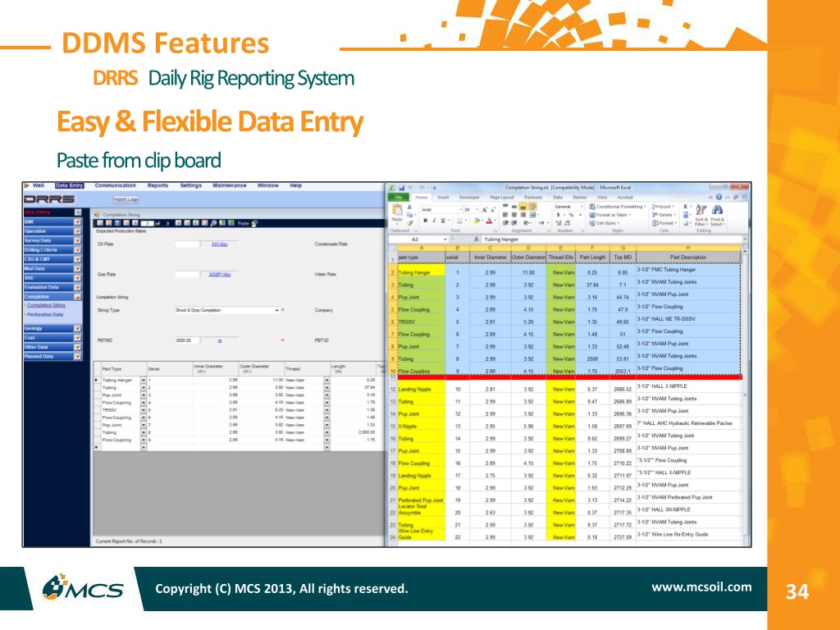Click the Increase Font Size icon in Excel
The image size is (840, 630).
[484, 210]
